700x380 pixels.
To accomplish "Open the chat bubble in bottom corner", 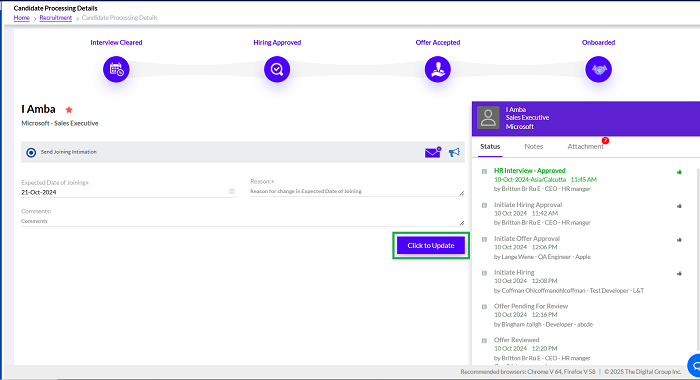I will 695,366.
